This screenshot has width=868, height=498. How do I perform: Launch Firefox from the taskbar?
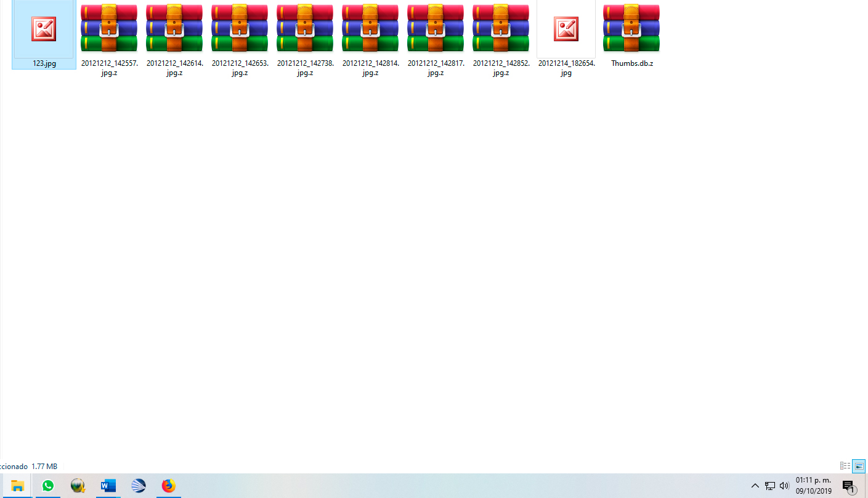(x=168, y=486)
